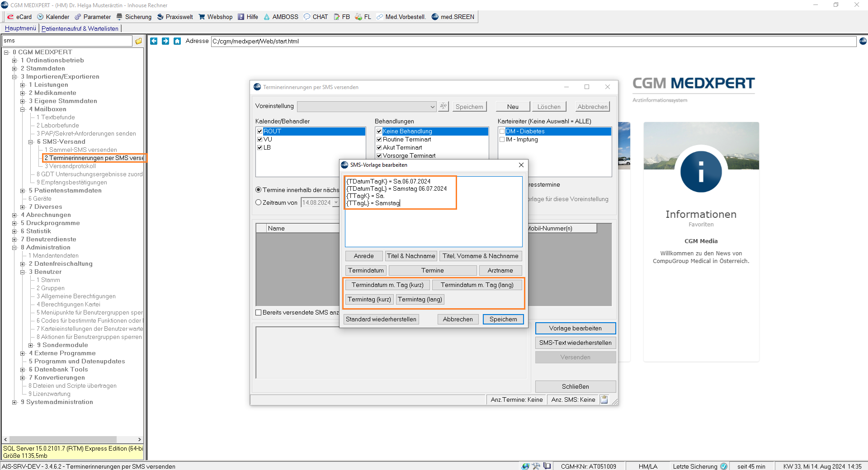
Task: Open med.SREEN from the toolbar
Action: pyautogui.click(x=453, y=17)
